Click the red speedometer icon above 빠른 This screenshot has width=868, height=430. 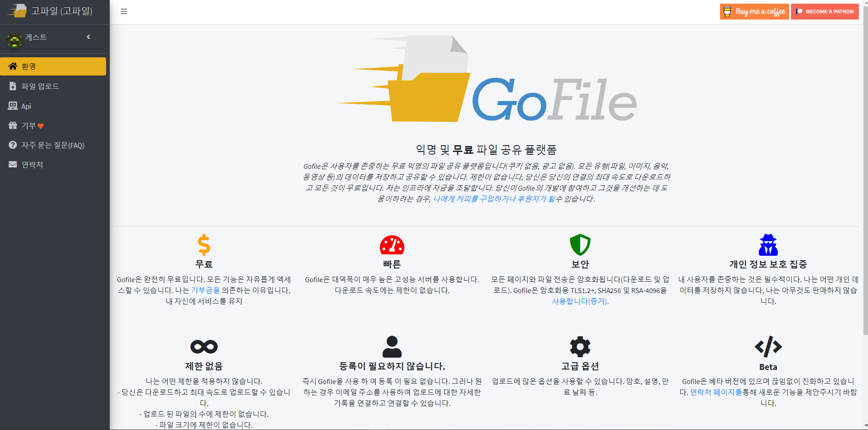coord(392,245)
